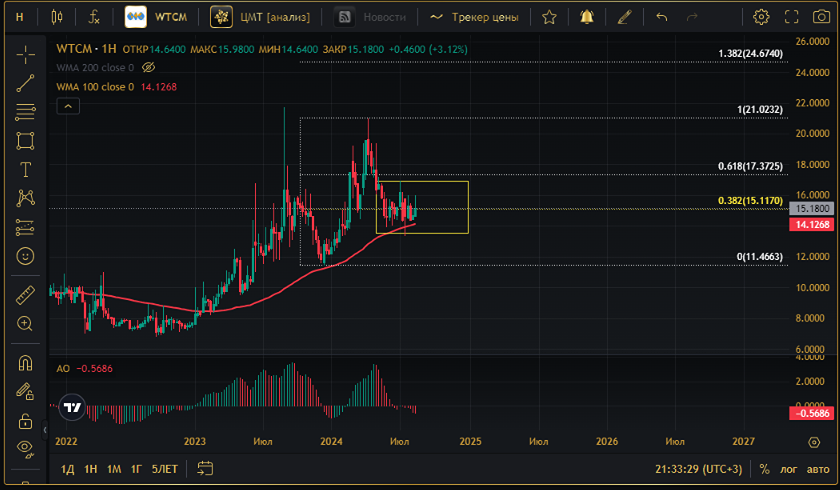Open chart settings gear icon
The height and width of the screenshot is (490, 840).
(x=761, y=17)
